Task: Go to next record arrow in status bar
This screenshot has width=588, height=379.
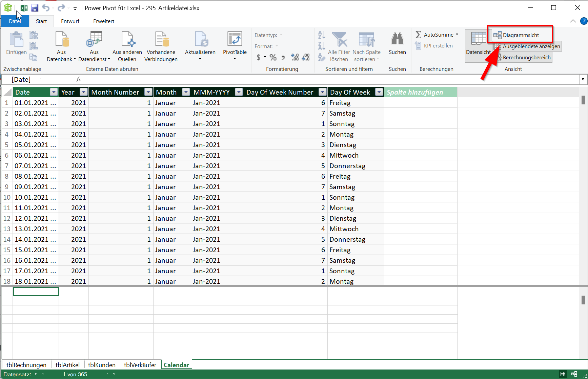Action: click(107, 374)
